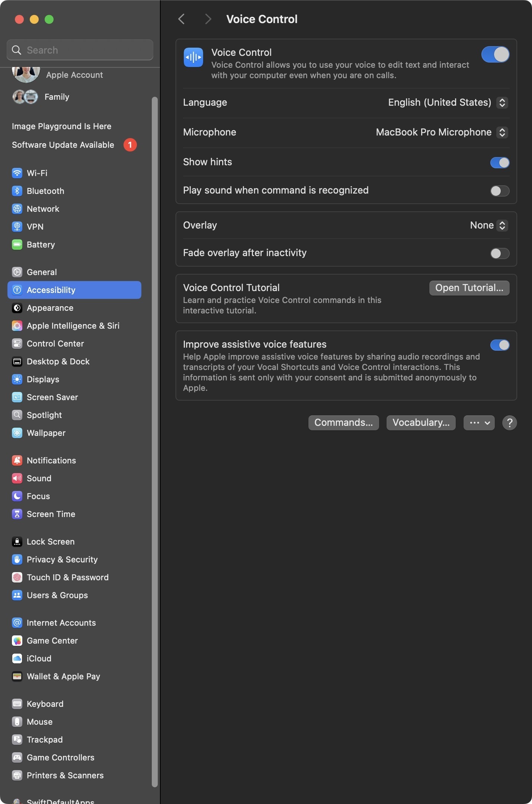Open the Apple Account profile

point(74,74)
